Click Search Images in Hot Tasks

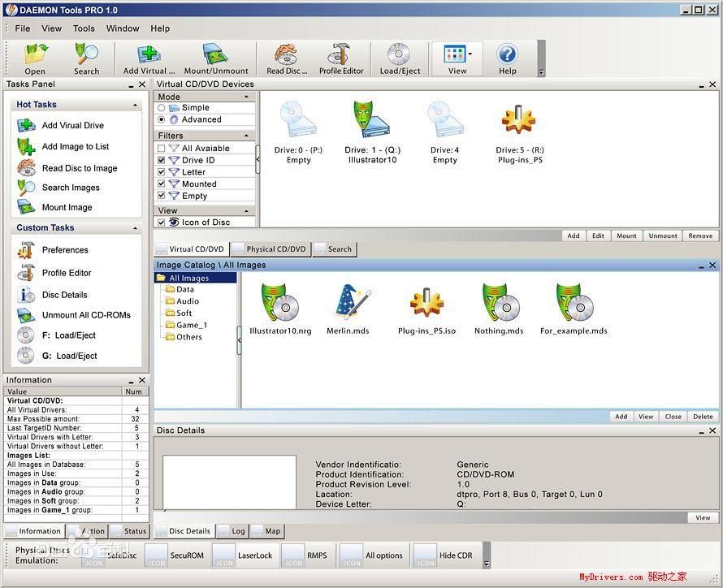coord(71,188)
